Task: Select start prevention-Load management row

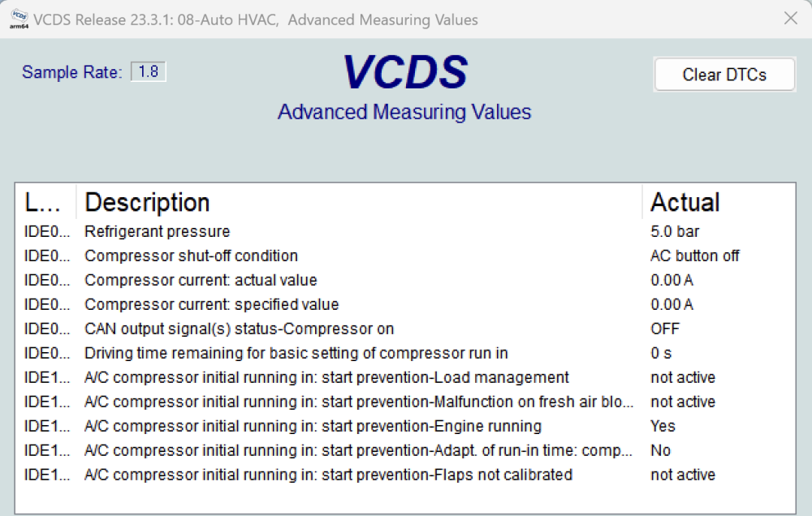Action: [405, 377]
